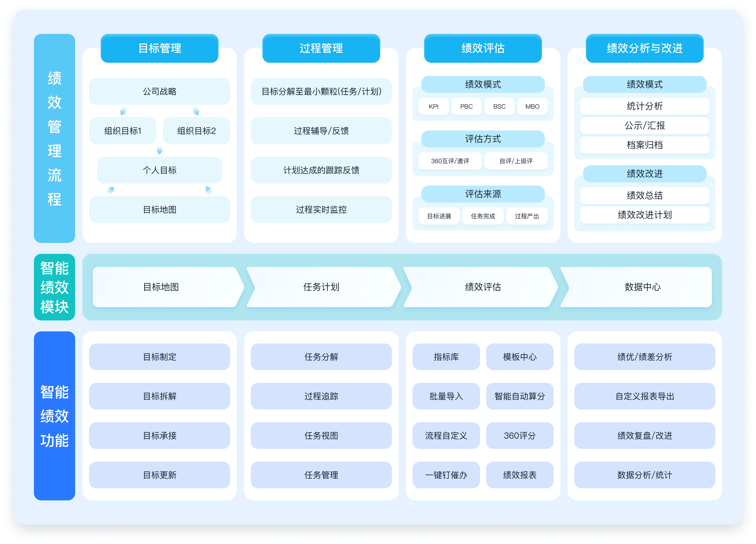756x544 pixels.
Task: Select the 过程管理 header tab
Action: click(321, 48)
